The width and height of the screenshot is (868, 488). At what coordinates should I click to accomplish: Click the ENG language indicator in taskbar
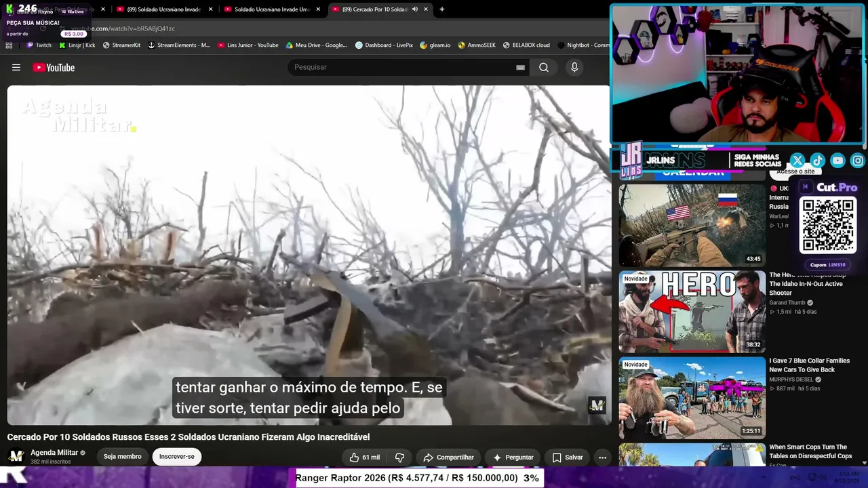796,477
